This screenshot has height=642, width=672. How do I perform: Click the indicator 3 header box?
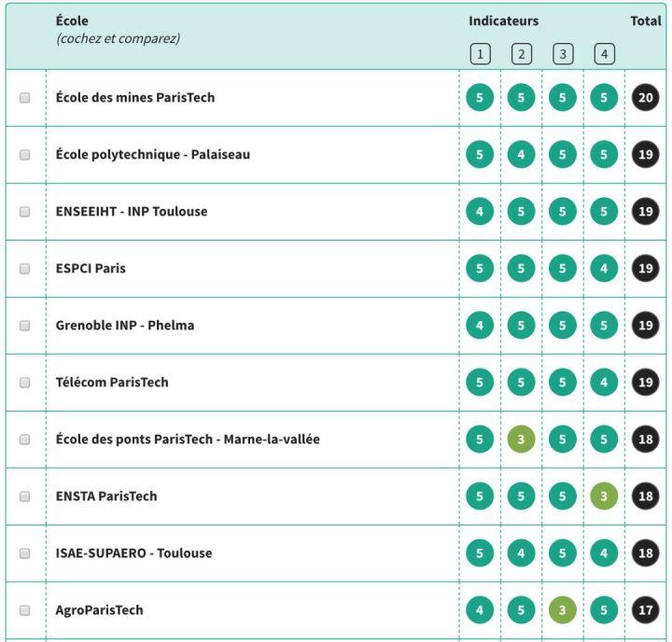[563, 54]
